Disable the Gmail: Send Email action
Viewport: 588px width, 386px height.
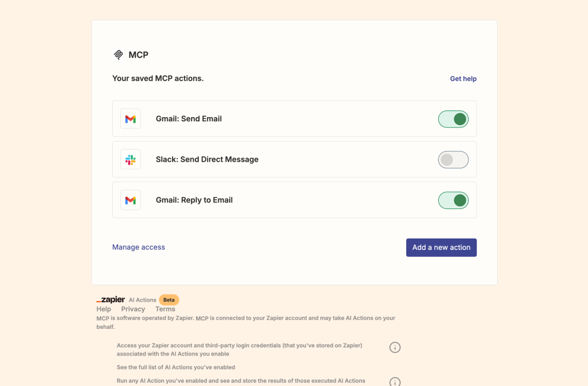453,119
